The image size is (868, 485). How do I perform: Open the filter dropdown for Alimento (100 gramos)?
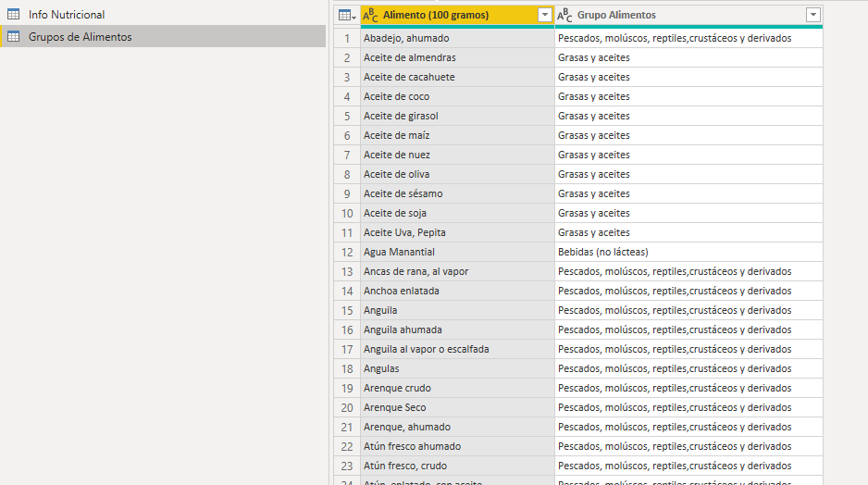545,15
